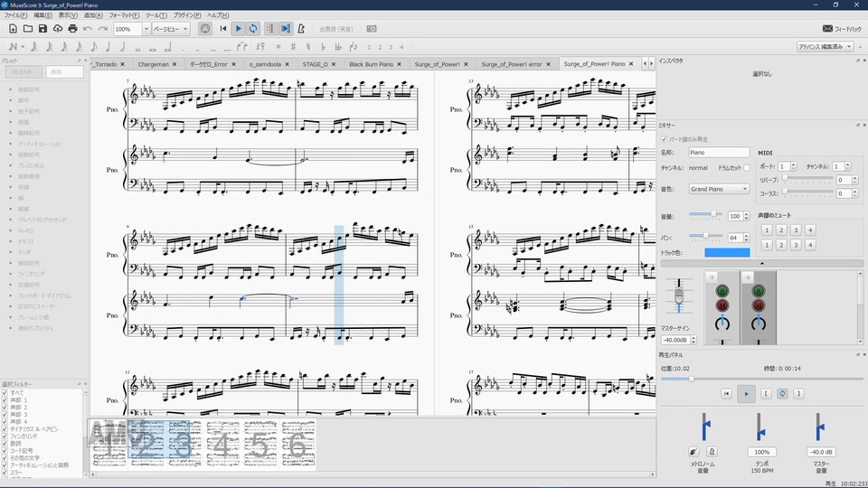Click the Image capture camera icon
868x488 pixels.
tap(372, 29)
